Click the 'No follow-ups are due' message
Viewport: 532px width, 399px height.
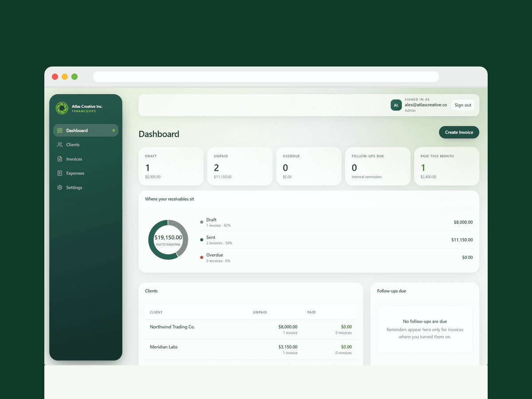tap(425, 321)
